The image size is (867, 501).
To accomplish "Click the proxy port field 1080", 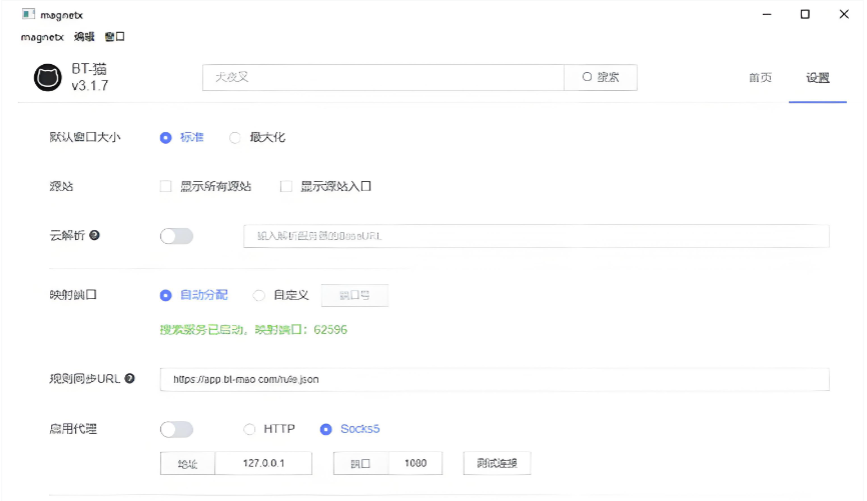I will tap(415, 463).
